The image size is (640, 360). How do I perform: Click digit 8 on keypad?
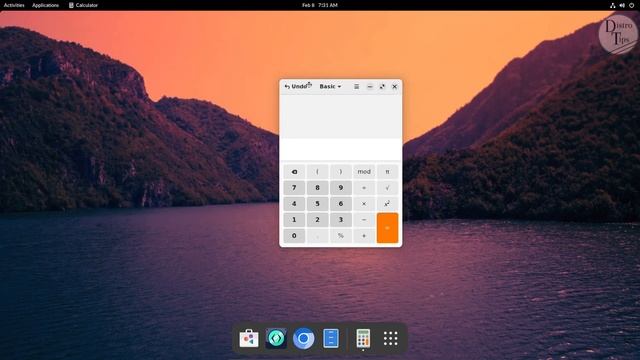tap(317, 188)
